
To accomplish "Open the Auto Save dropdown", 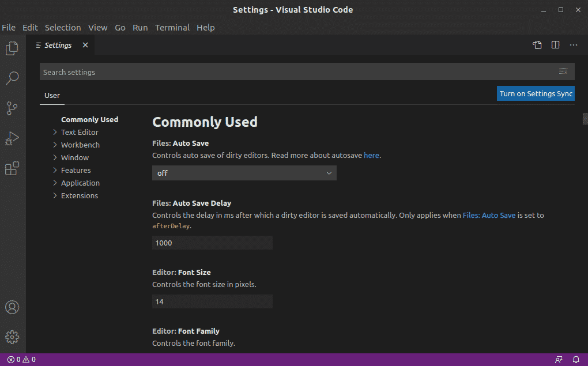I will (x=244, y=173).
